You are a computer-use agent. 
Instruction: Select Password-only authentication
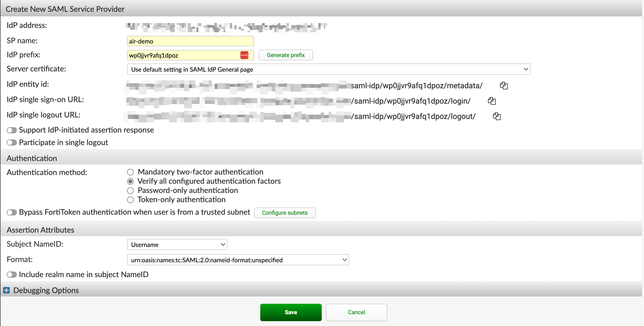tap(131, 190)
